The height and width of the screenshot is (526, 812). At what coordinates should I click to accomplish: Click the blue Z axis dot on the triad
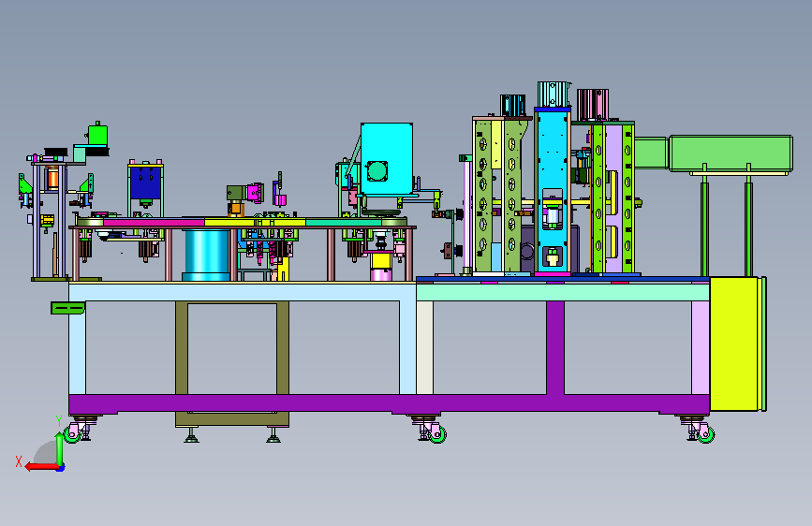(x=61, y=468)
